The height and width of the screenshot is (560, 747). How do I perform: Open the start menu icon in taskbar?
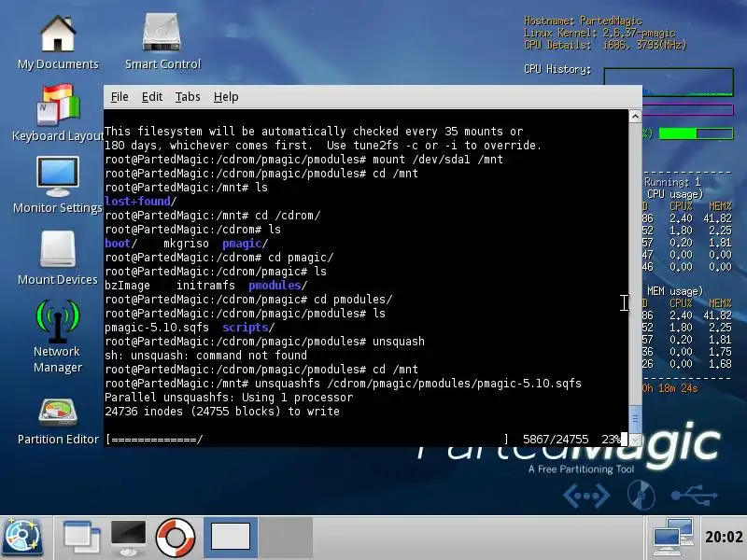tap(22, 538)
